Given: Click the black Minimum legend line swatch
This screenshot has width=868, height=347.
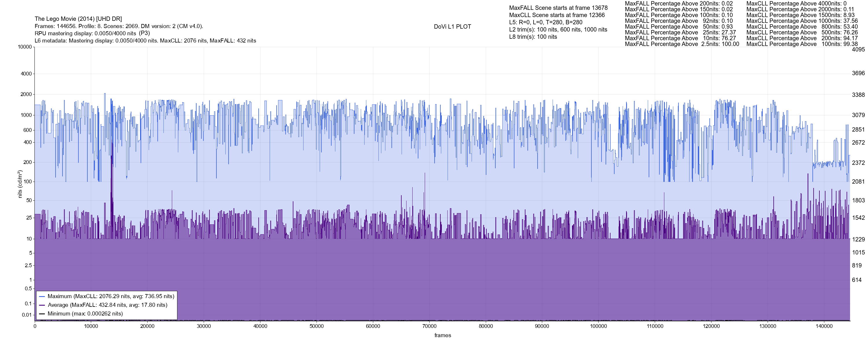Looking at the screenshot, I should [42, 314].
